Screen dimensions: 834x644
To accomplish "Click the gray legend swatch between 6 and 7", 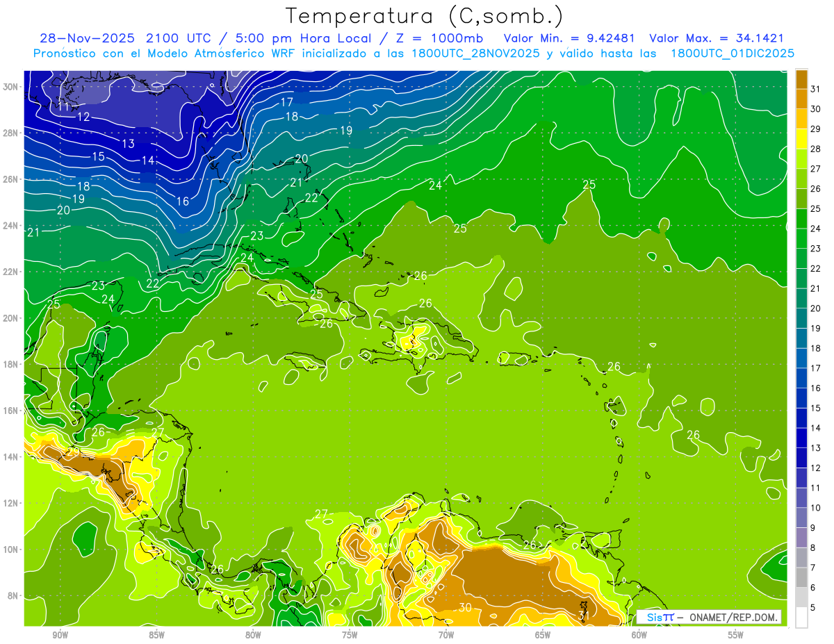I will point(801,578).
